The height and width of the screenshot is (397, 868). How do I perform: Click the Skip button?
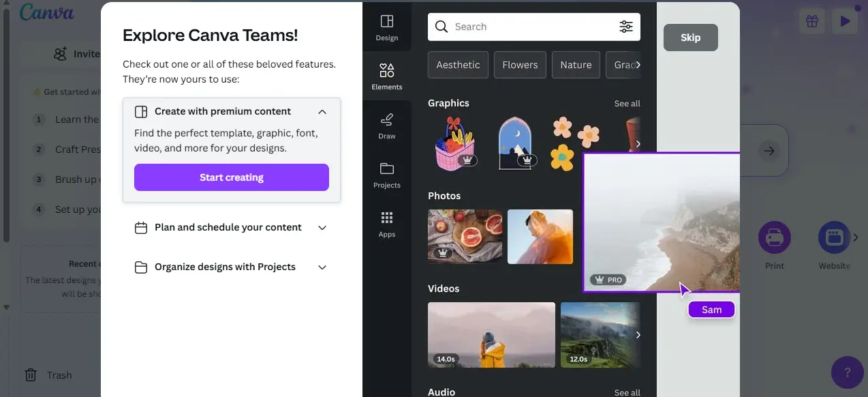pyautogui.click(x=691, y=38)
